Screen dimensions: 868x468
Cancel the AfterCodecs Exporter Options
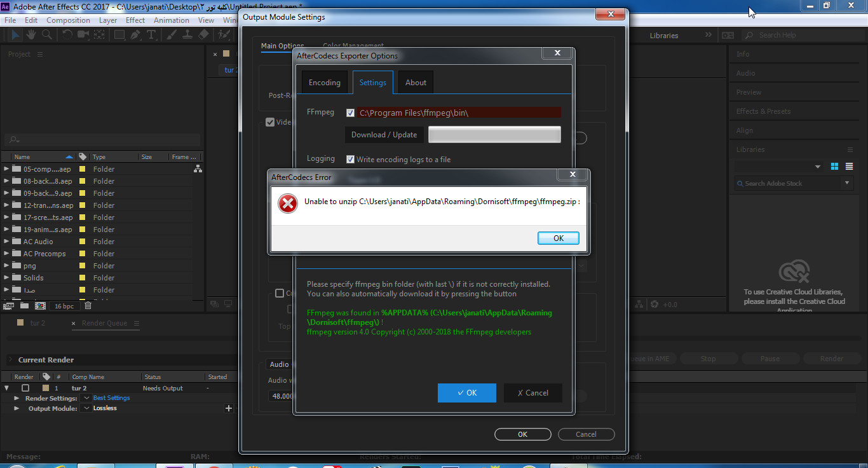pos(533,393)
